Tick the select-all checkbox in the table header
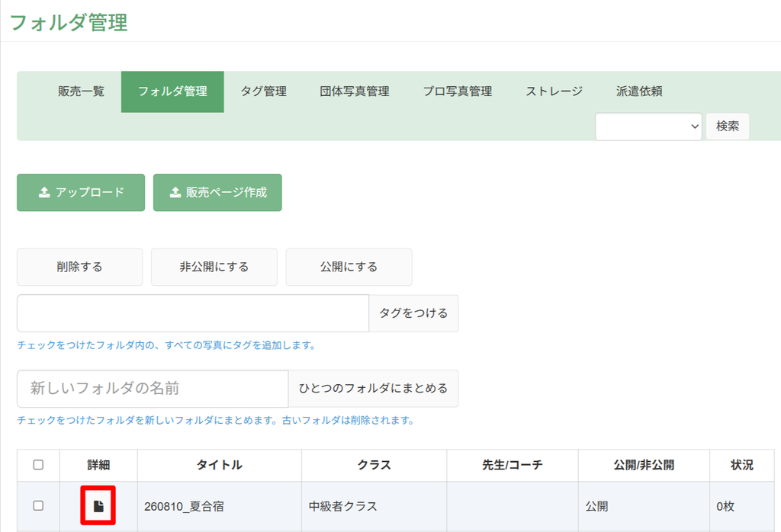Viewport: 781px width, 532px height. [x=38, y=465]
